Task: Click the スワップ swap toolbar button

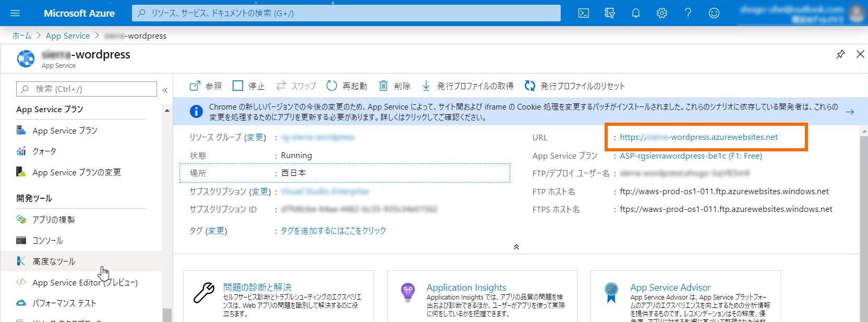Action: (x=296, y=86)
